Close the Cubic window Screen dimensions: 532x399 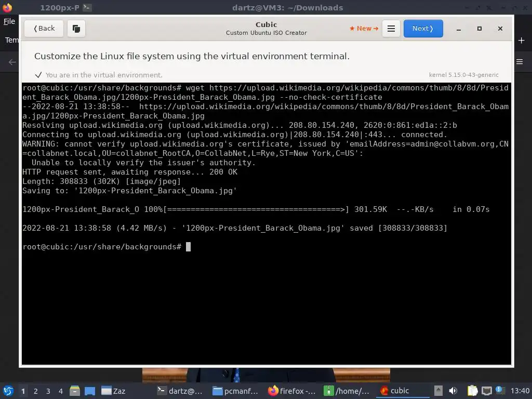tap(500, 29)
